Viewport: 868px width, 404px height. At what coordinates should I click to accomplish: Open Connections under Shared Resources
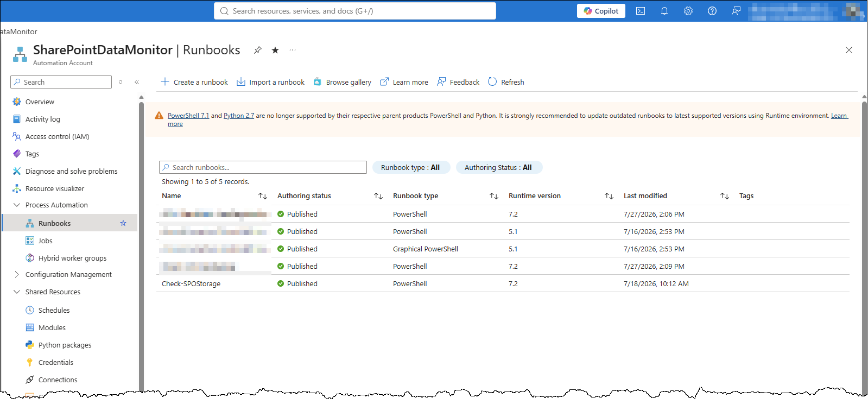[x=58, y=380]
